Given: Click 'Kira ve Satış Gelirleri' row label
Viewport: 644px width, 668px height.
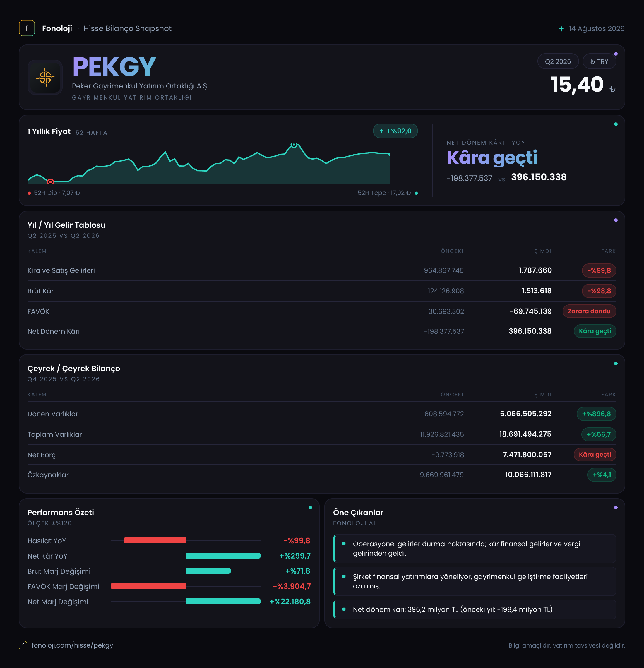Looking at the screenshot, I should coord(61,270).
